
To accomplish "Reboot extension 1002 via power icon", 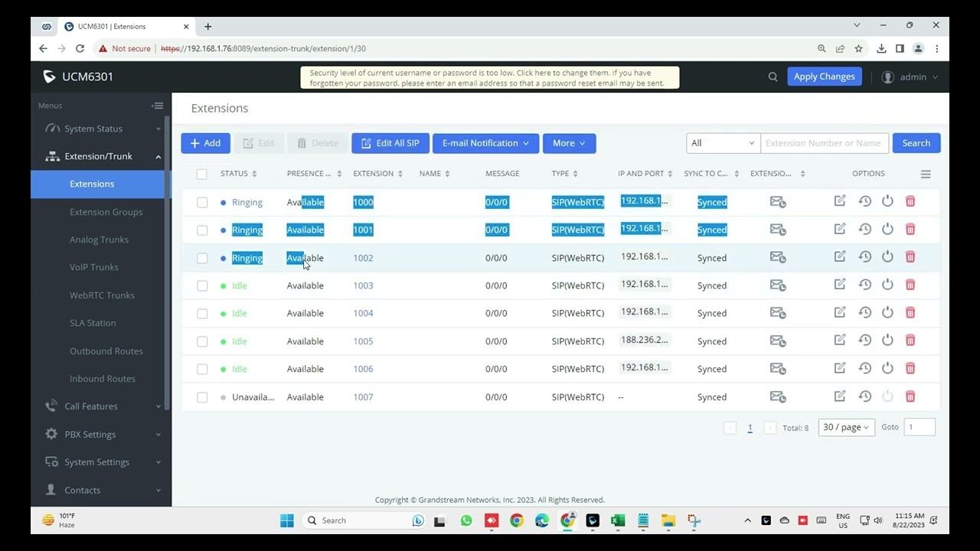I will (887, 257).
